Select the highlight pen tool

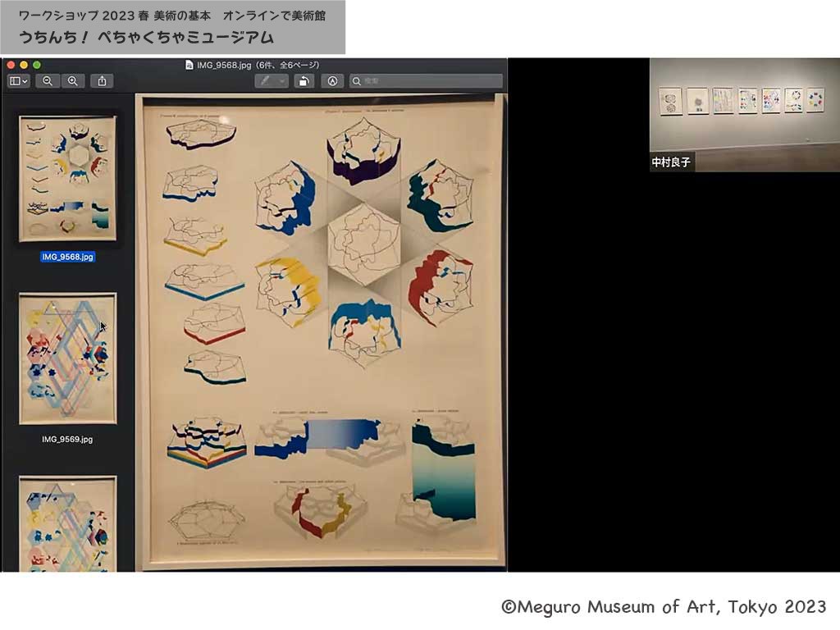point(265,81)
